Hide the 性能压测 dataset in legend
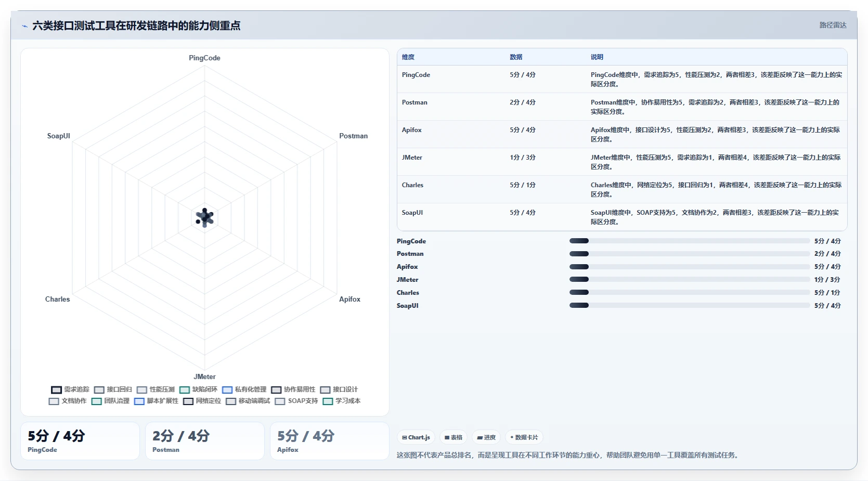Viewport: 868px width, 481px height. 156,389
